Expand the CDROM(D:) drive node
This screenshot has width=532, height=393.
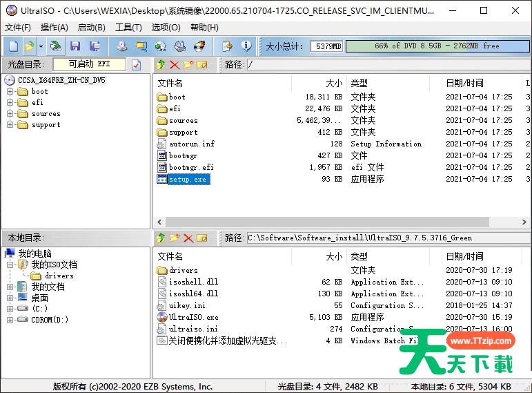click(x=10, y=320)
